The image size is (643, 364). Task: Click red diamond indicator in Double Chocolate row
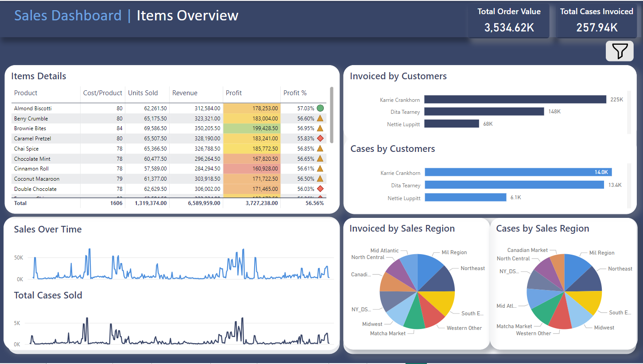[320, 189]
